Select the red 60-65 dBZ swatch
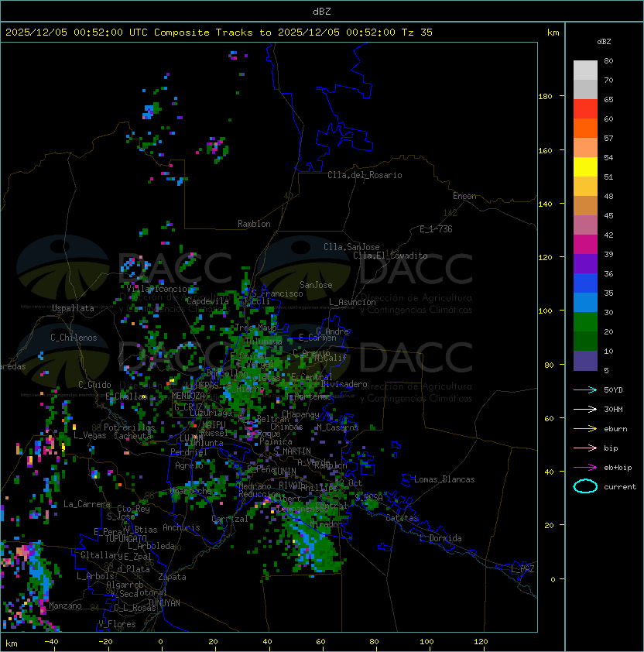The image size is (644, 652). 585,109
